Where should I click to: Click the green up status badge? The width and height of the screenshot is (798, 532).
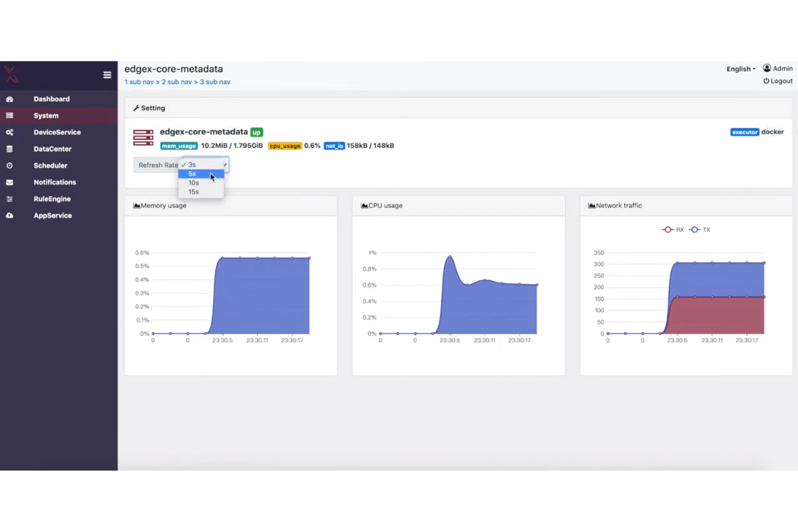(257, 132)
